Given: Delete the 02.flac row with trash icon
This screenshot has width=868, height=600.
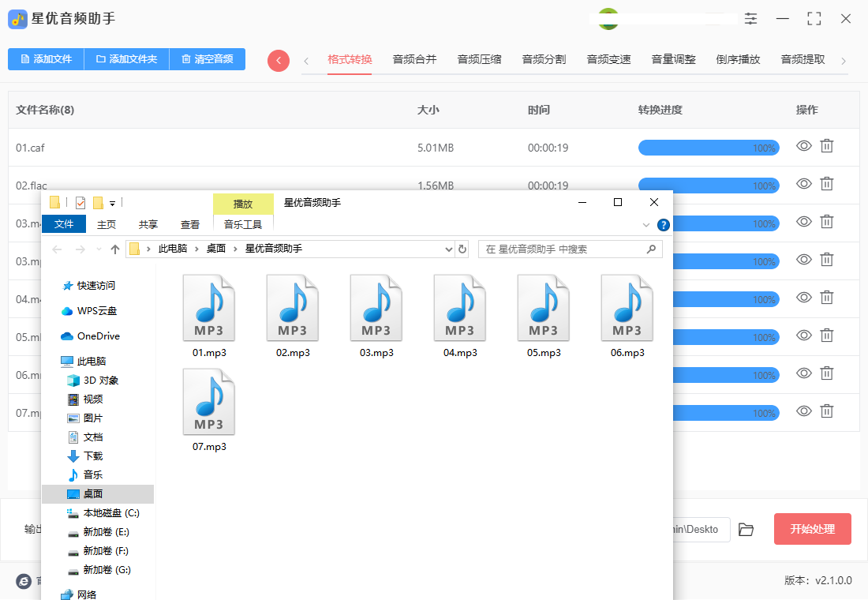Looking at the screenshot, I should tap(826, 183).
